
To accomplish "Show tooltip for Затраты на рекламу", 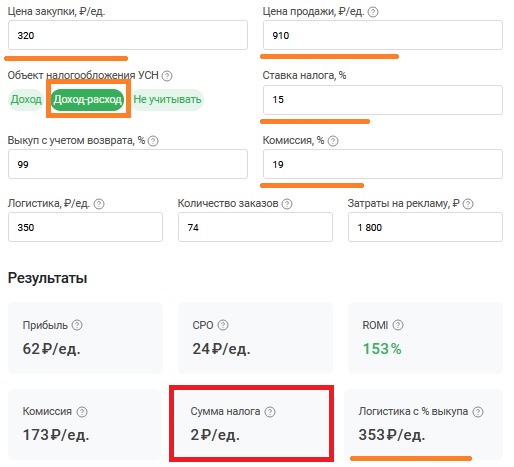I will [468, 204].
